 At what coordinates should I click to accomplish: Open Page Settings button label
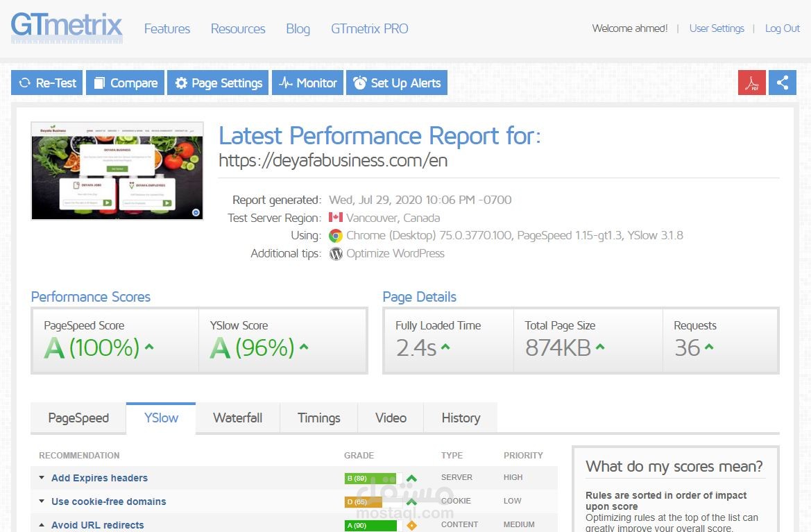point(227,83)
